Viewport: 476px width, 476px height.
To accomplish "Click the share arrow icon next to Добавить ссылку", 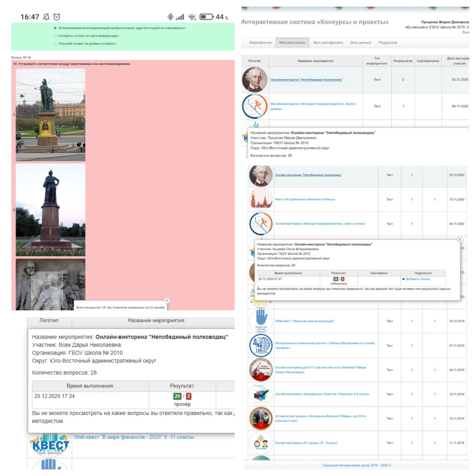I will pyautogui.click(x=403, y=279).
